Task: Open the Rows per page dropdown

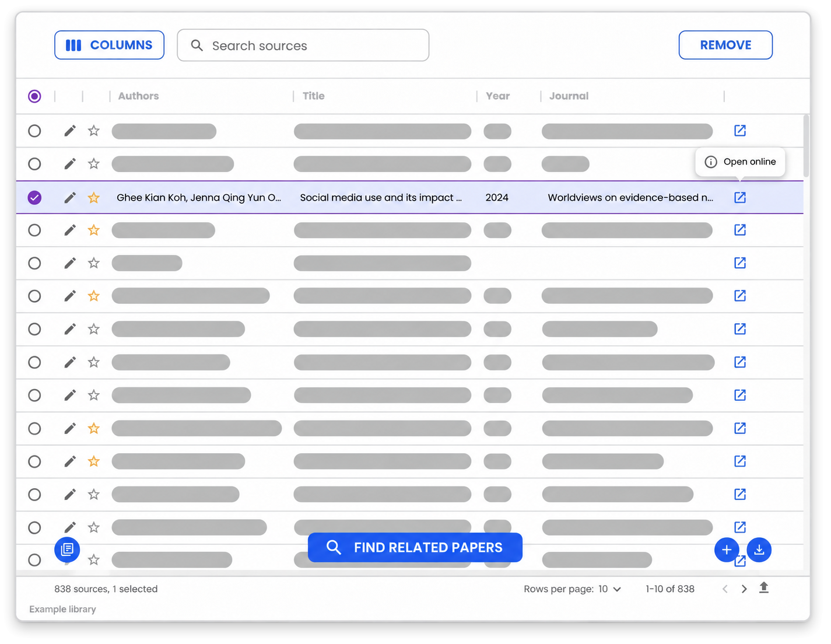Action: click(609, 589)
